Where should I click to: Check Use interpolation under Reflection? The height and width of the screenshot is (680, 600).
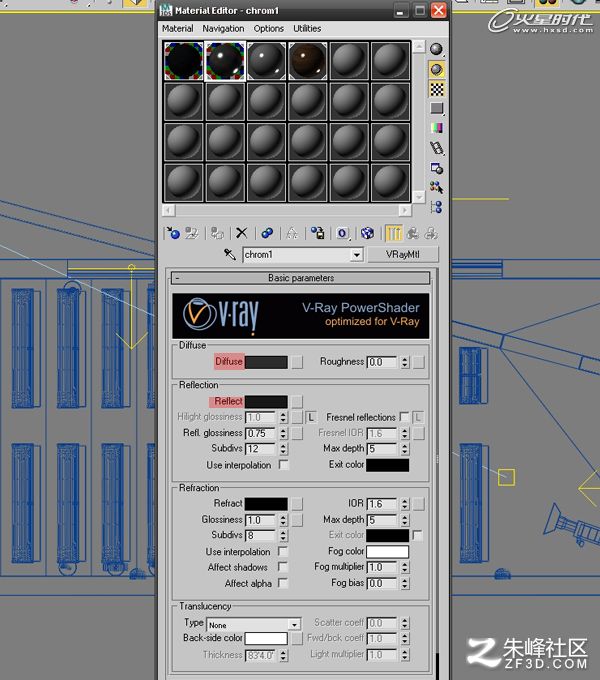click(x=283, y=464)
